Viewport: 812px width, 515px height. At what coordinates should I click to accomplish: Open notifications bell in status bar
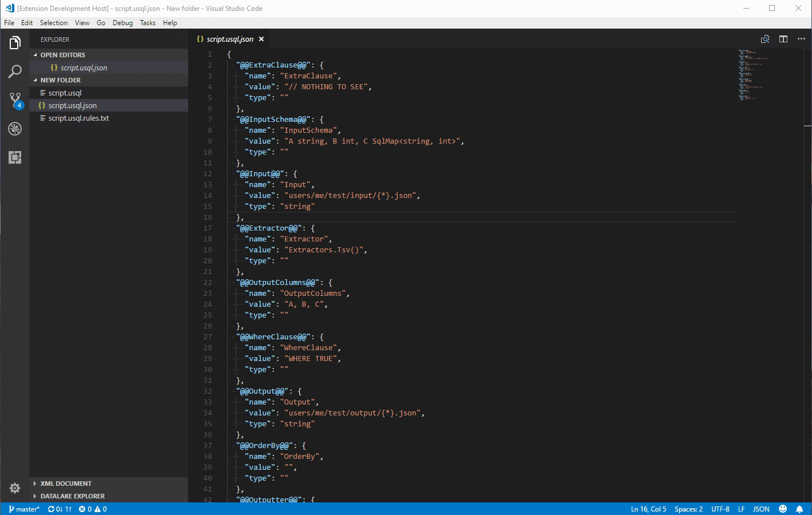click(799, 509)
